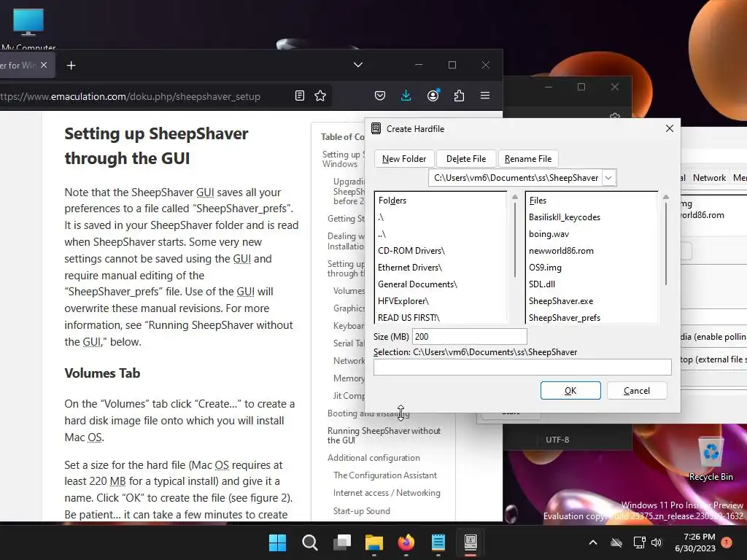This screenshot has height=560, width=747.
Task: Open the My Computer desktop icon
Action: coord(28,28)
